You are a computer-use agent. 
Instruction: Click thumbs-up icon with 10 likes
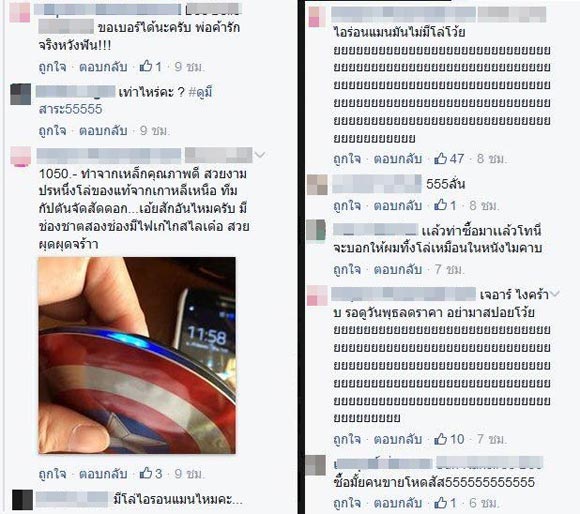coord(441,439)
